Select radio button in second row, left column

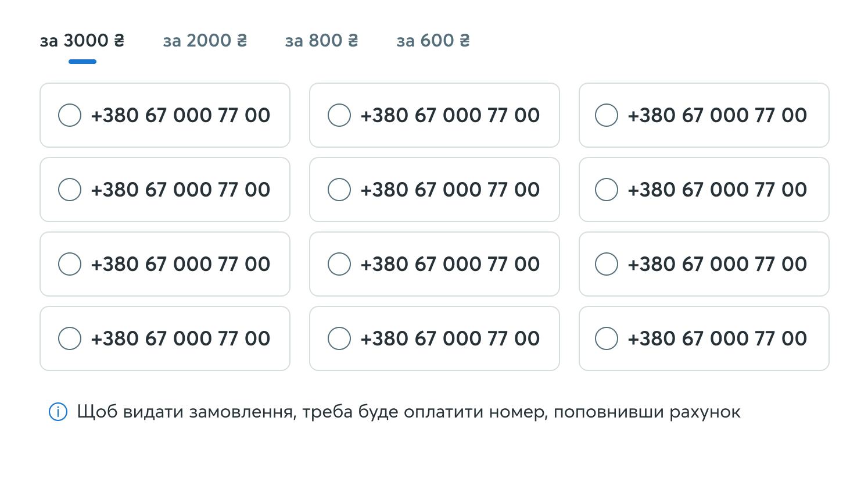tap(70, 190)
